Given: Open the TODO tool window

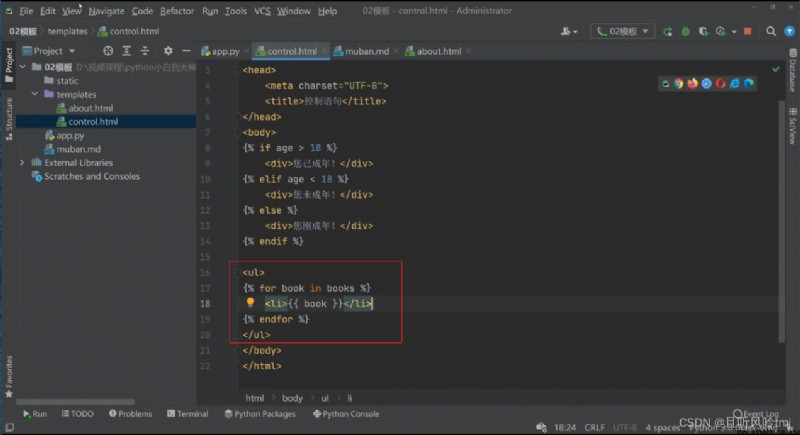Looking at the screenshot, I should (78, 414).
